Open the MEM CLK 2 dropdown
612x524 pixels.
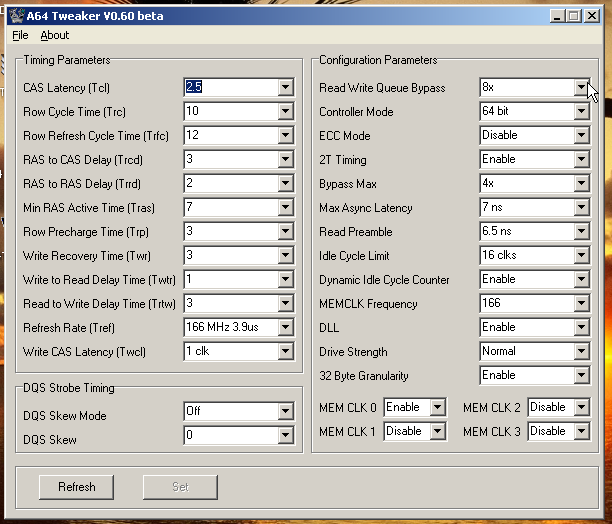click(582, 407)
